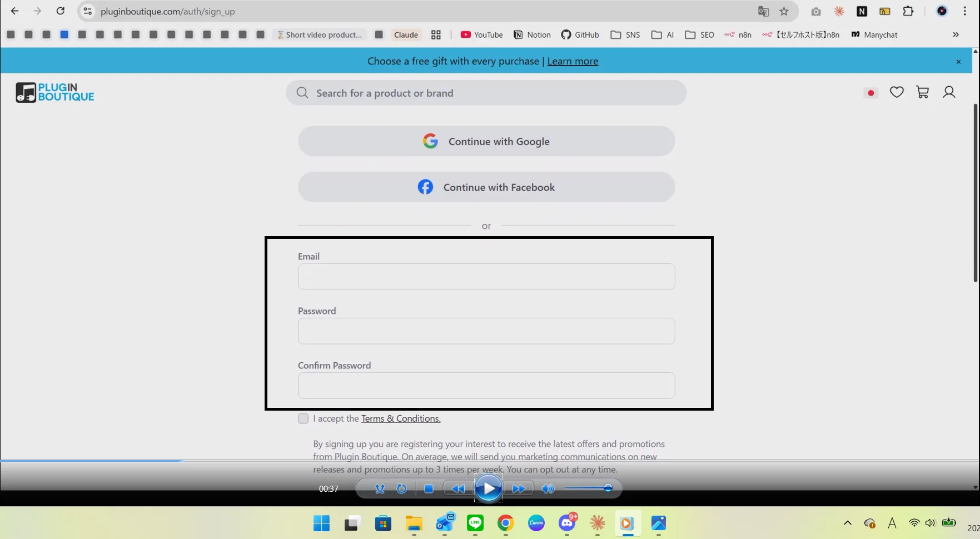Open the shopping cart icon
The width and height of the screenshot is (980, 539).
923,92
